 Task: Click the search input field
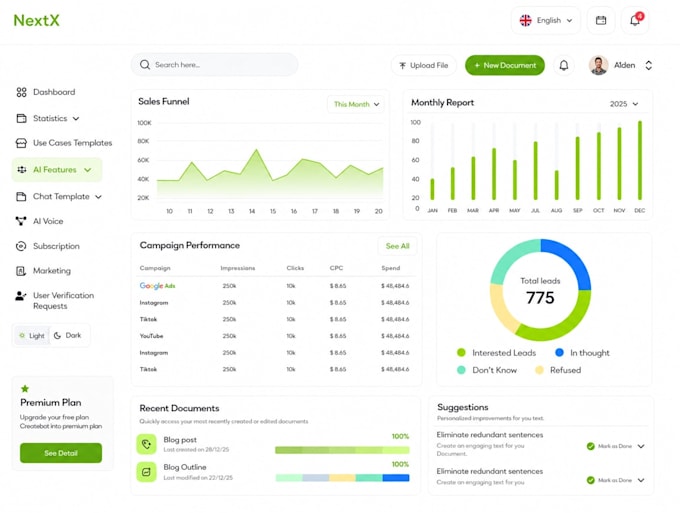(x=215, y=65)
